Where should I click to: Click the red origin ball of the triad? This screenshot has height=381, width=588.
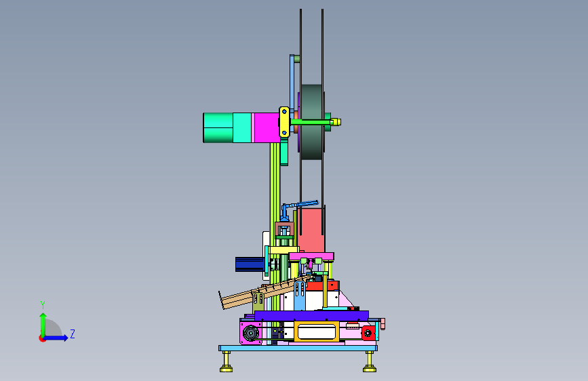point(42,338)
